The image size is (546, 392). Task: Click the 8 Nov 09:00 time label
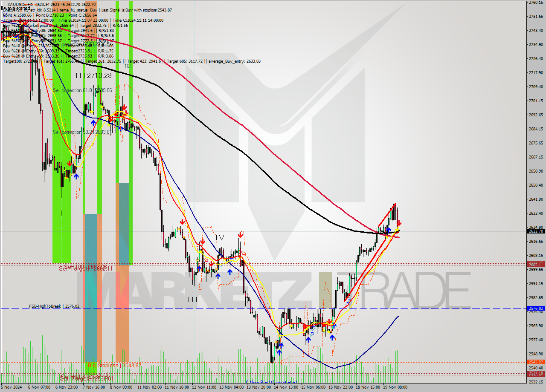pos(122,387)
